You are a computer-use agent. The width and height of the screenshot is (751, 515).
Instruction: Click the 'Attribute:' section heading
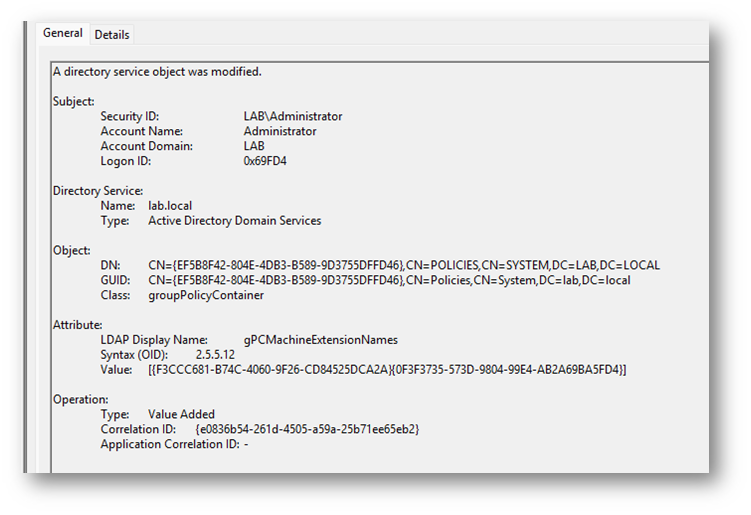pos(77,325)
